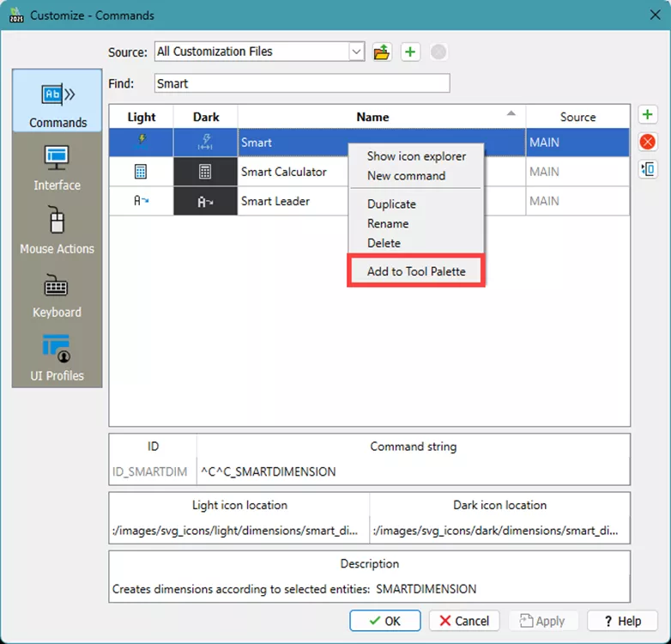Open Help for this dialog
The width and height of the screenshot is (671, 644).
[622, 621]
